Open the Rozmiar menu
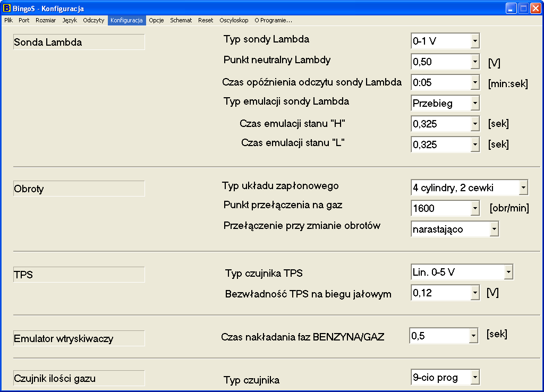The width and height of the screenshot is (544, 392). pos(46,20)
